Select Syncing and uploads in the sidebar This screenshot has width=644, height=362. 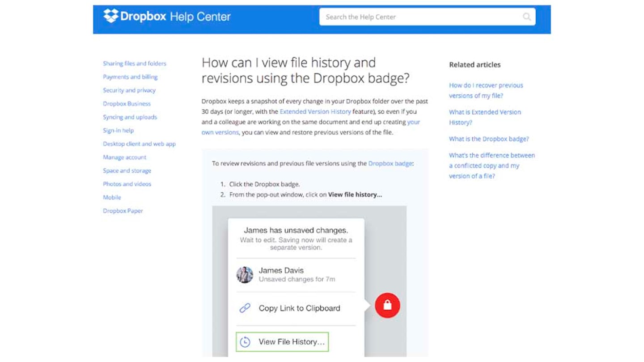(130, 117)
